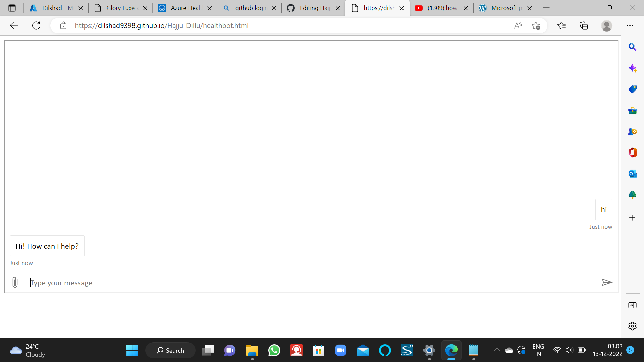Open Zoom from the taskbar
The image size is (644, 362).
click(340, 350)
